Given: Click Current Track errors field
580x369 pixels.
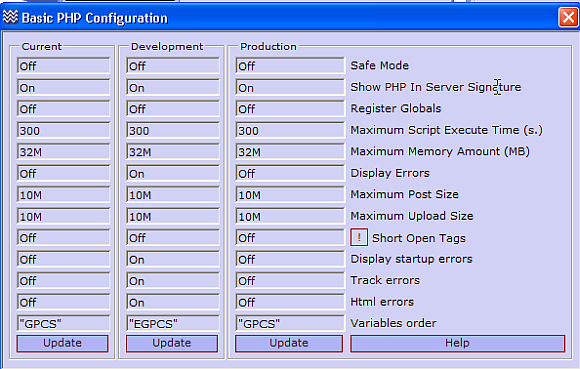Looking at the screenshot, I should click(63, 280).
